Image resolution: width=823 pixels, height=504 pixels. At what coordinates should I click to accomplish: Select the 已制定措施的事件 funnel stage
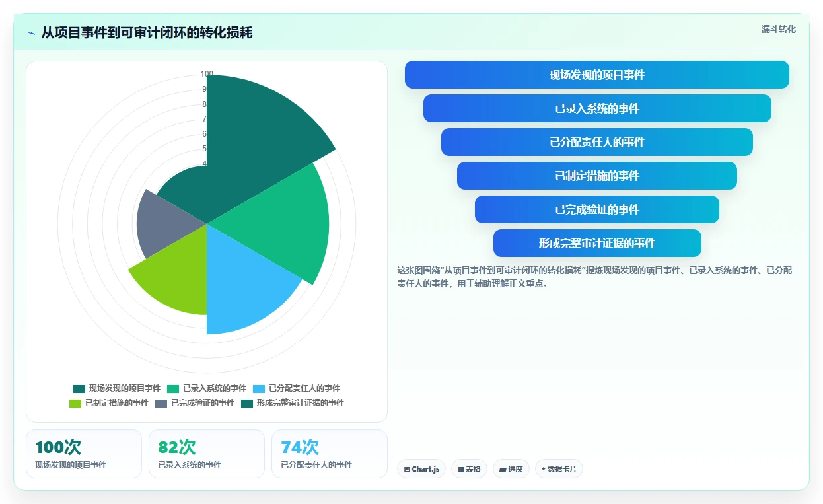pos(597,176)
